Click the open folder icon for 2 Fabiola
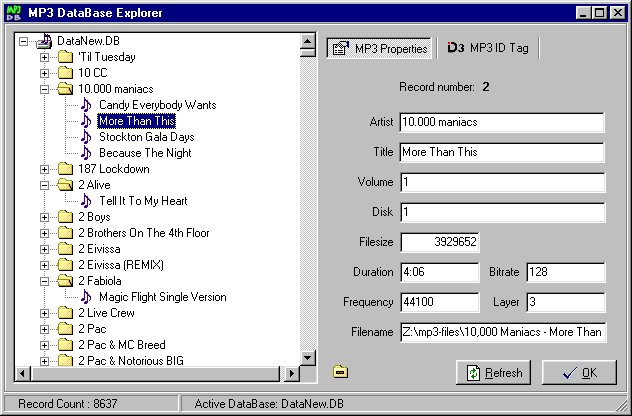Viewport: 632px width, 416px height. point(65,281)
